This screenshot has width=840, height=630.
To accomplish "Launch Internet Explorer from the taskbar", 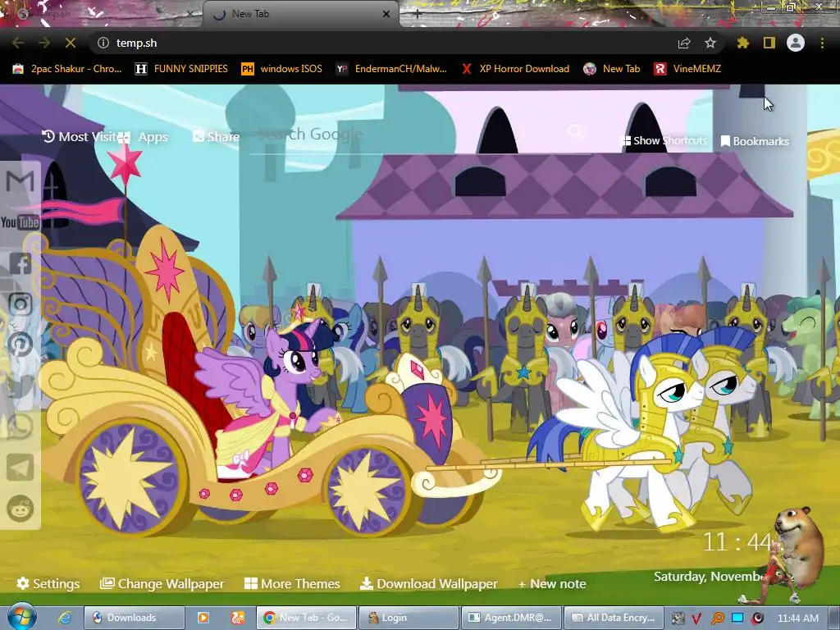I will pos(65,618).
